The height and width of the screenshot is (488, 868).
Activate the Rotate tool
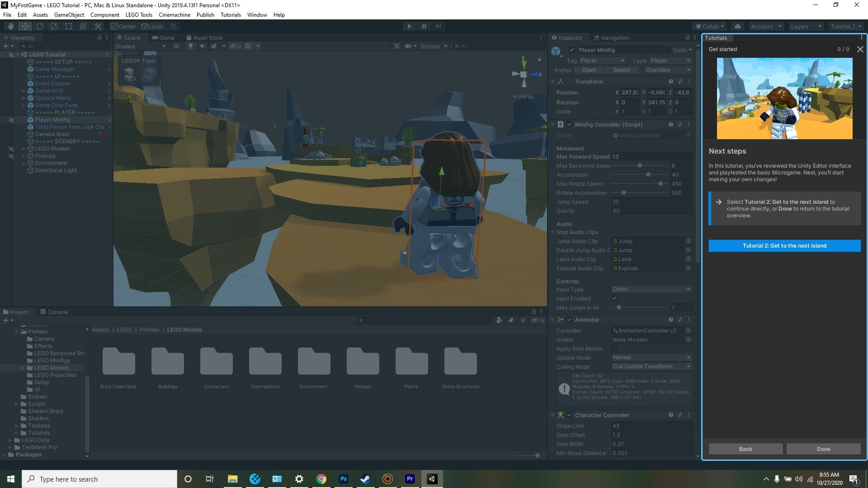(40, 26)
